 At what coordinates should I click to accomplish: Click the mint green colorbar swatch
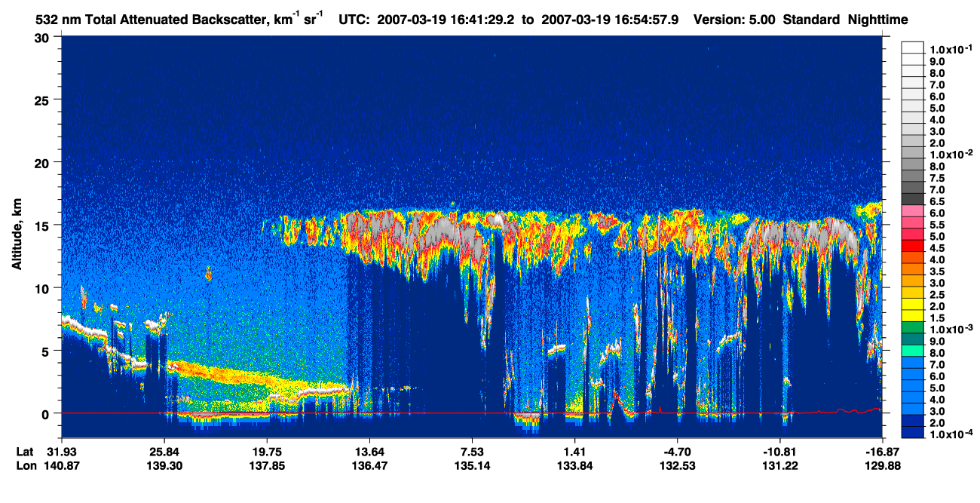click(912, 349)
